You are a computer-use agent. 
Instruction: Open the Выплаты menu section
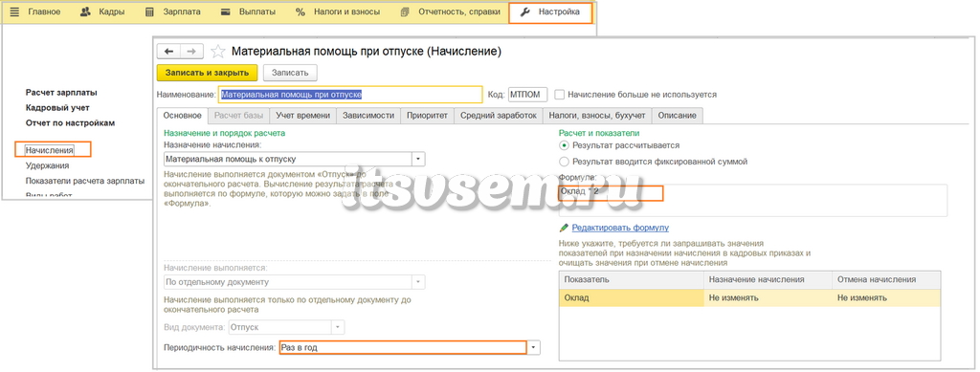(247, 11)
